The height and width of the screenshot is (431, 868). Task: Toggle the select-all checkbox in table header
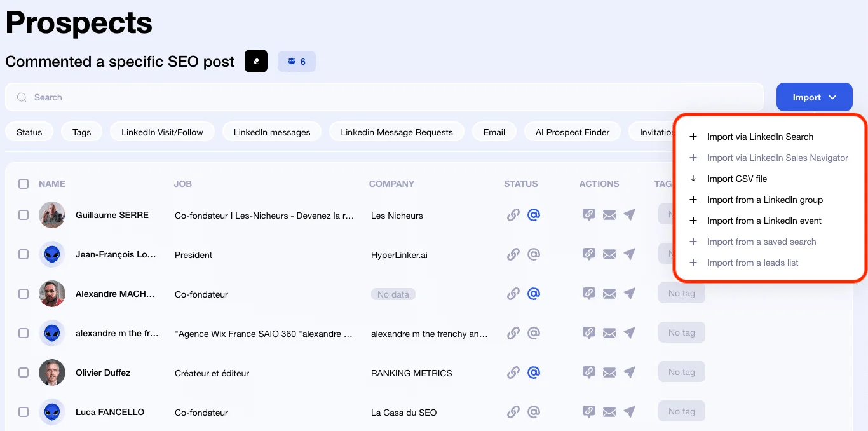(24, 184)
